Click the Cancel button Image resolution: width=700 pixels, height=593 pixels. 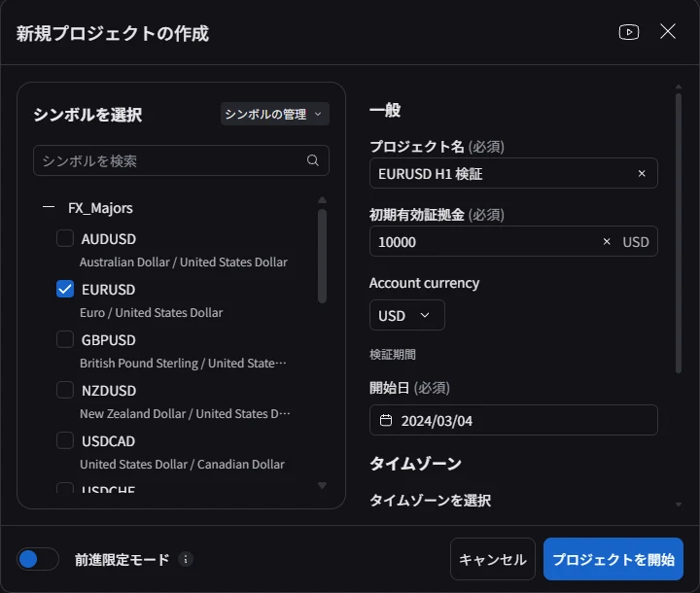pos(492,559)
